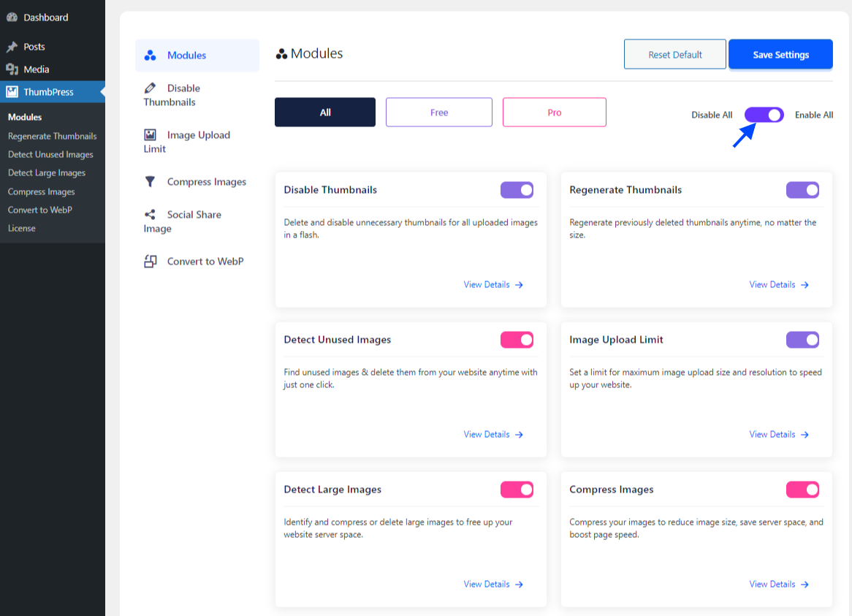Click the arrow next to Detect Large Images View Details
The height and width of the screenshot is (616, 852).
pos(519,585)
